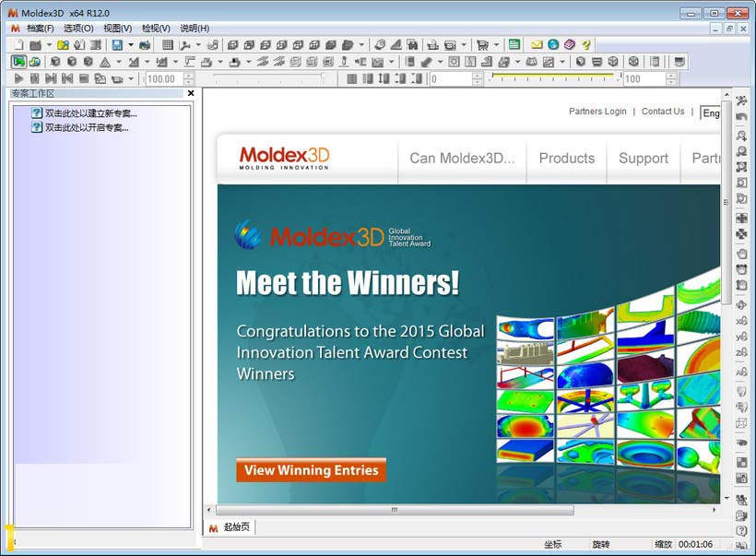Click the stepper arrows beside 100.00 field

pos(189,78)
